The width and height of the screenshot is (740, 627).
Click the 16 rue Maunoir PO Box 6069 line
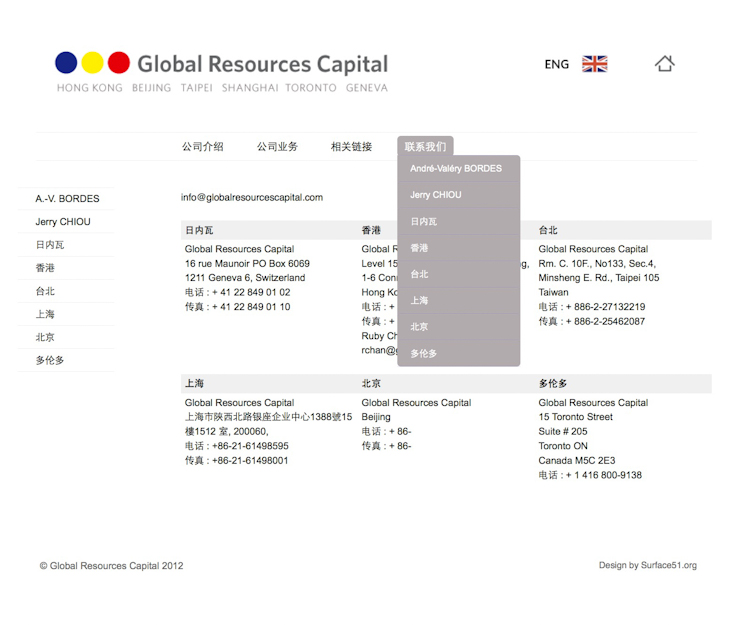coord(247,263)
